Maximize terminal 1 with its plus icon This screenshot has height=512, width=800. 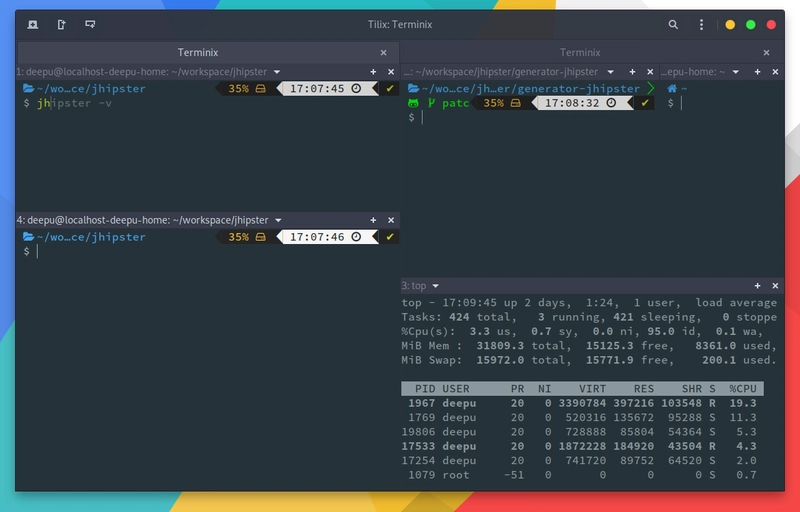[x=373, y=72]
